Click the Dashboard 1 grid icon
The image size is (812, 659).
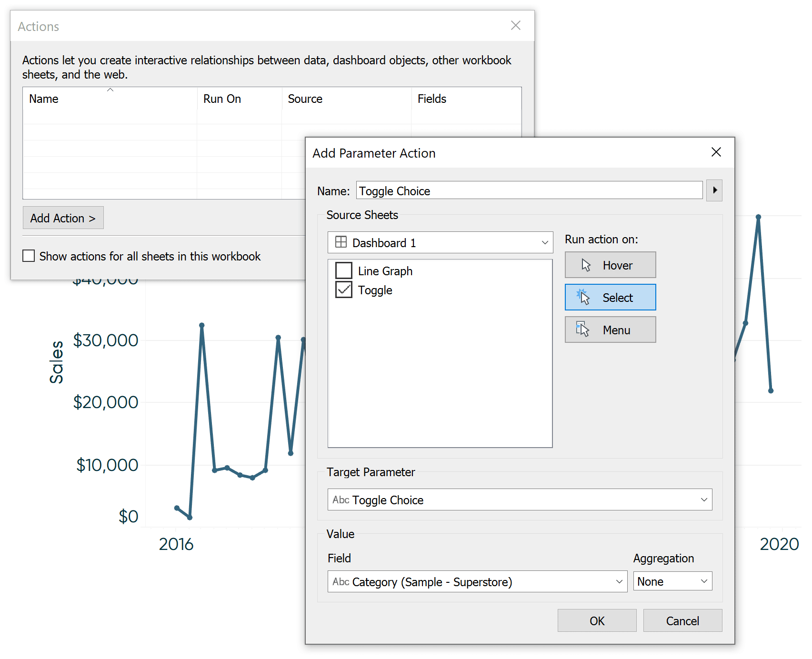(341, 242)
